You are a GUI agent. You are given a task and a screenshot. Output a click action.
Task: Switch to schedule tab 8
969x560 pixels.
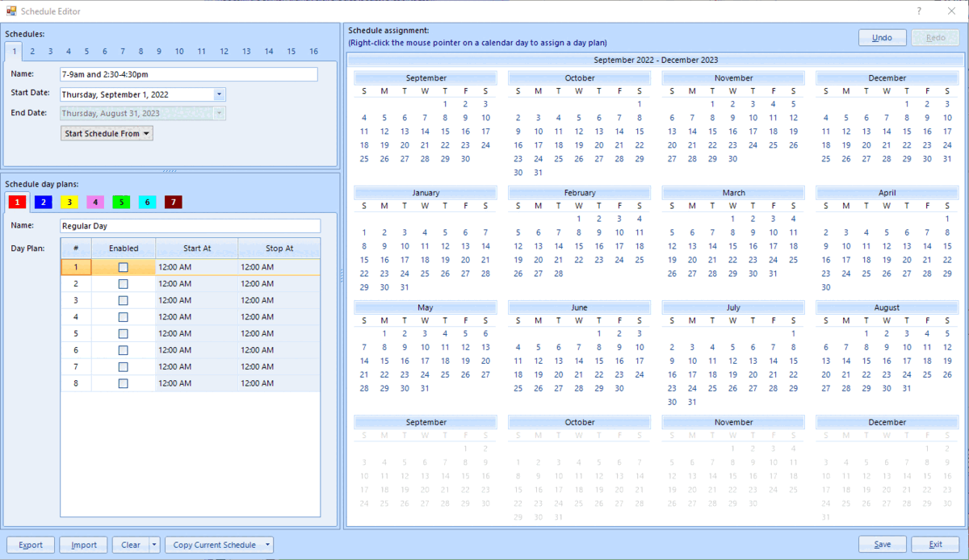(141, 52)
